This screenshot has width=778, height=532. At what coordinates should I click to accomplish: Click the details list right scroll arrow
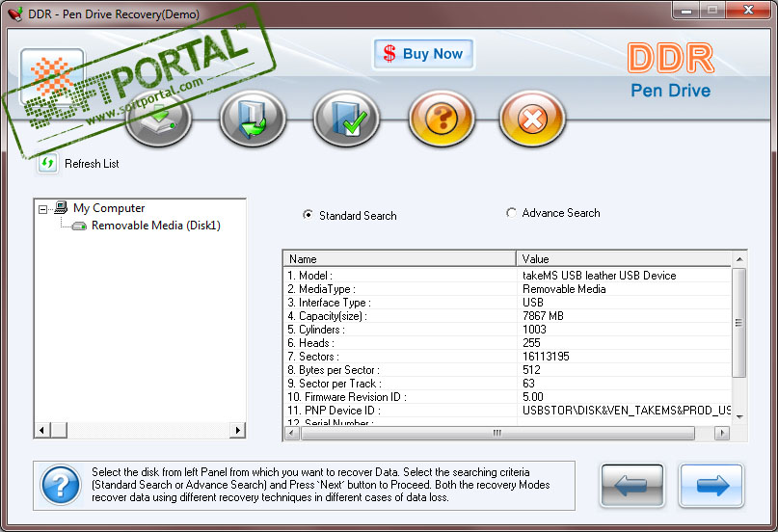[722, 434]
